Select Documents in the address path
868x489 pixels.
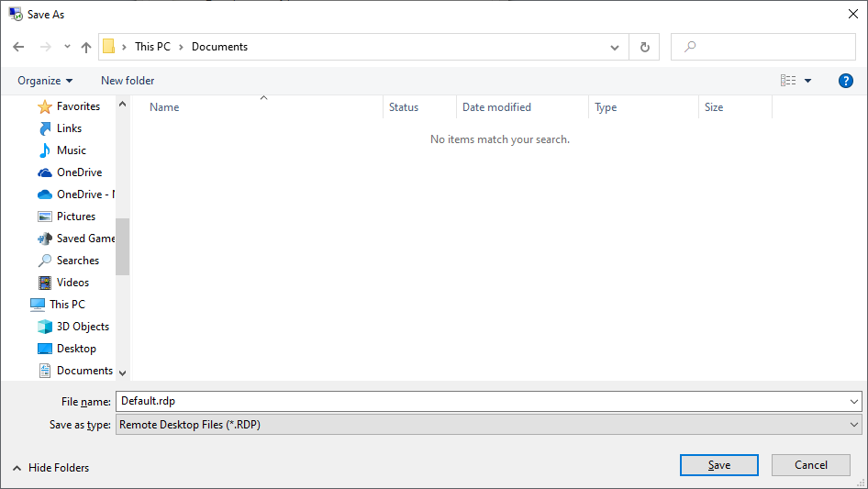tap(220, 47)
